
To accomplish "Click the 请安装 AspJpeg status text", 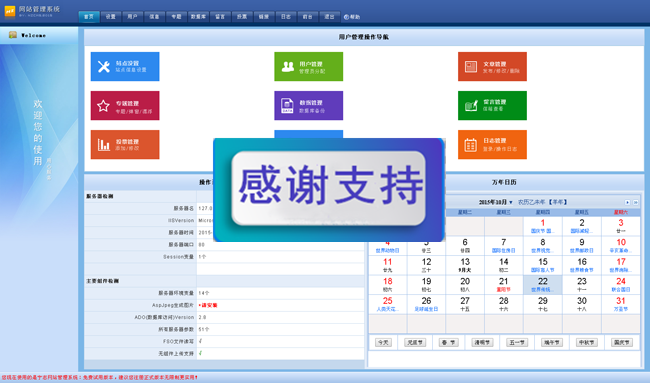I will (208, 305).
